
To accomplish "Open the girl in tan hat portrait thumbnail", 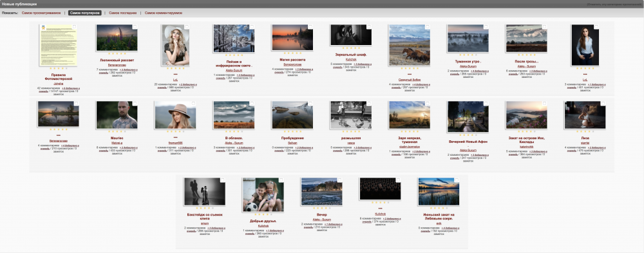I will pos(175,115).
